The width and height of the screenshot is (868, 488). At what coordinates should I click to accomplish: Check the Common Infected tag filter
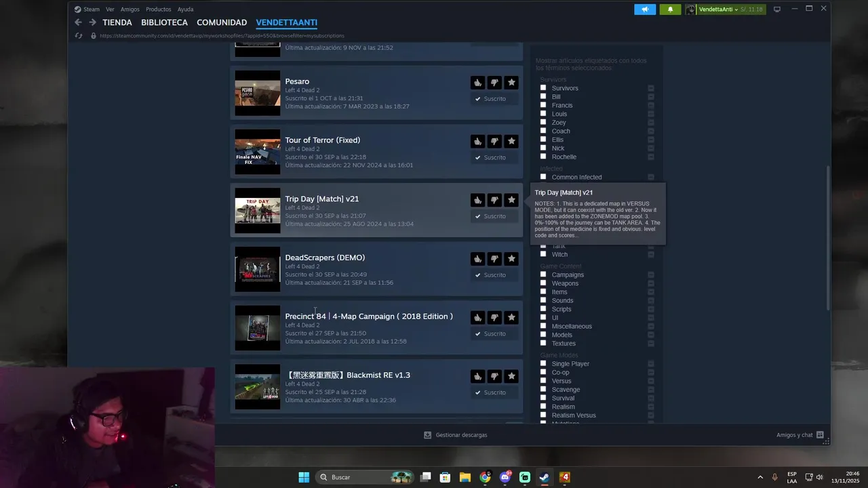coord(543,177)
